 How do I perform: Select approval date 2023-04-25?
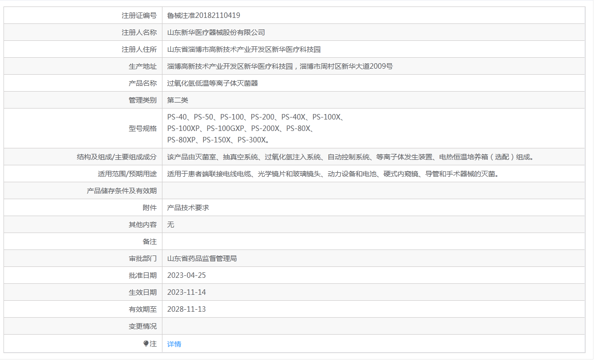[186, 275]
